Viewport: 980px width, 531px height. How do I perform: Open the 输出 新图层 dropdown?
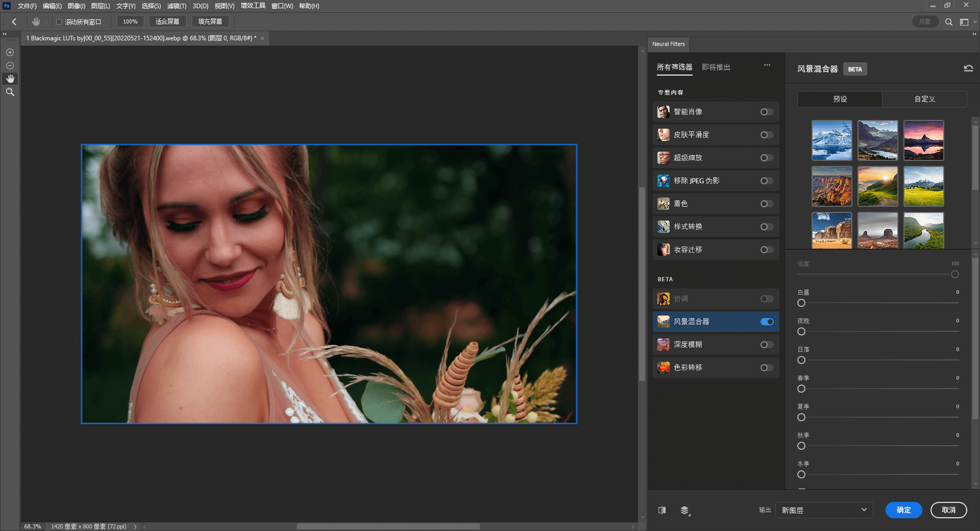[x=824, y=510]
